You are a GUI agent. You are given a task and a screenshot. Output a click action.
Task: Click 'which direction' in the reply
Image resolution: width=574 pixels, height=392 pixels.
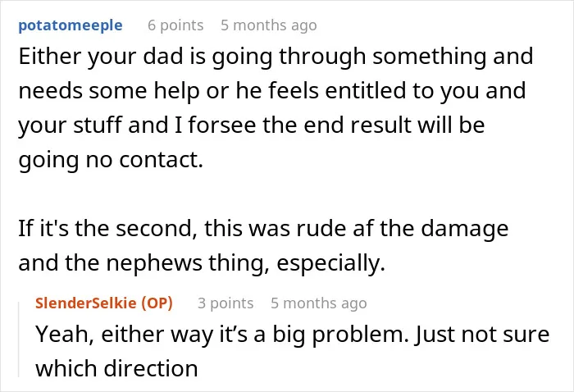point(116,368)
